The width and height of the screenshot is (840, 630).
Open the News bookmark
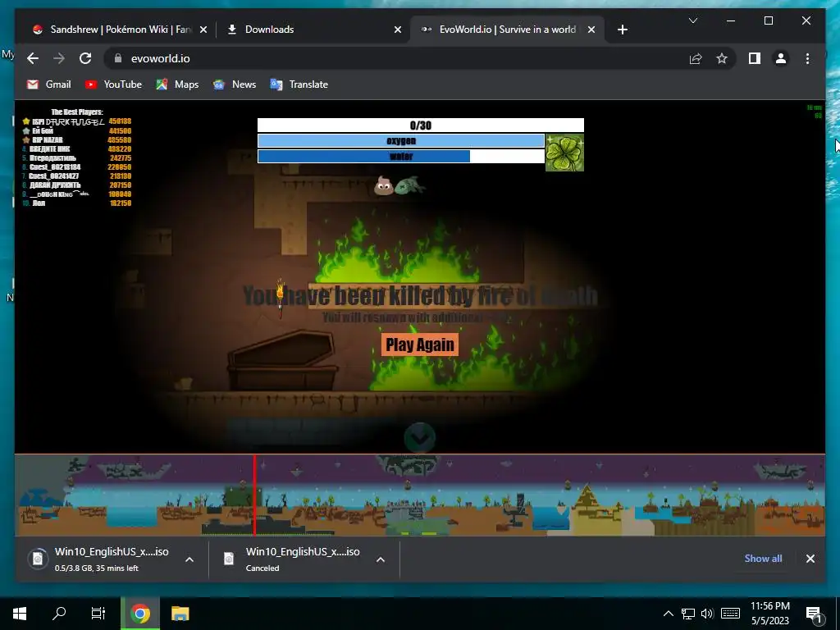click(235, 84)
